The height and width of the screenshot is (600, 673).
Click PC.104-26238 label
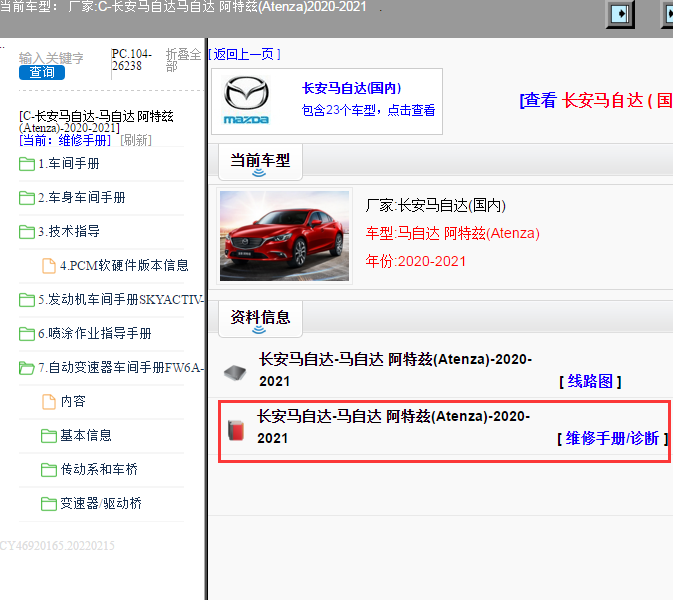pos(131,60)
